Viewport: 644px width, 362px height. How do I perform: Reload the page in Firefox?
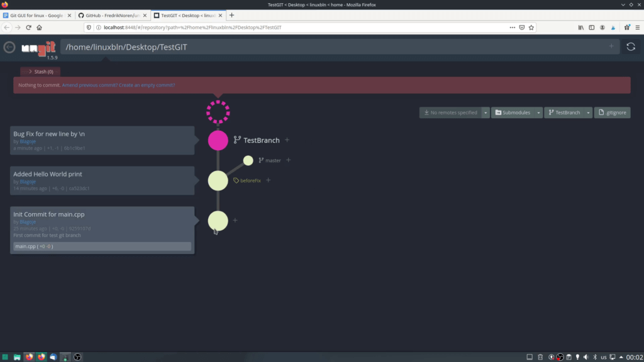[28, 28]
